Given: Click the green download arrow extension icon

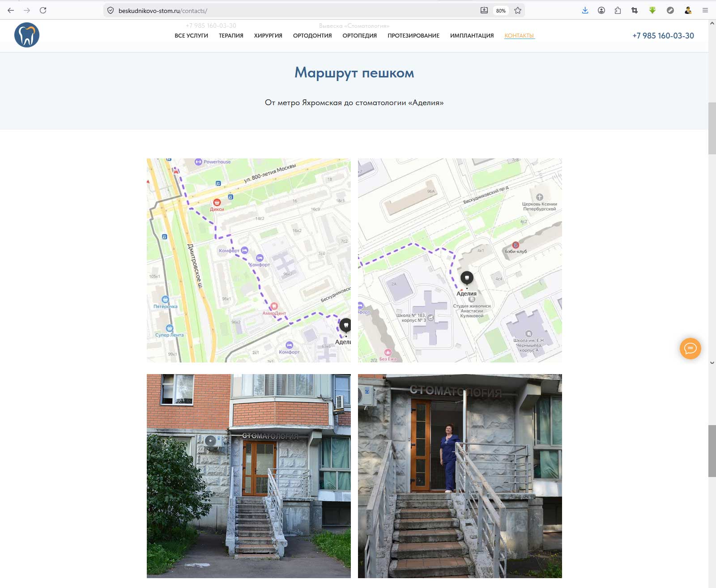Looking at the screenshot, I should pyautogui.click(x=652, y=10).
